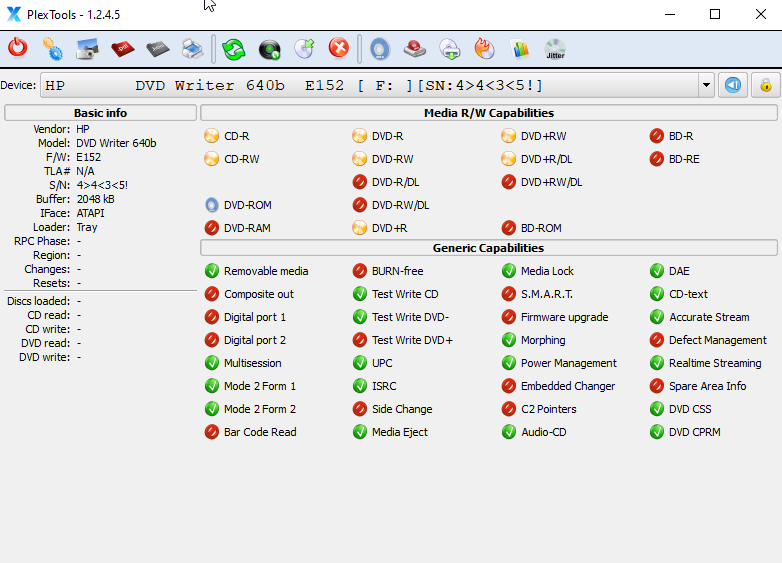Click the Basic info header
Image resolution: width=782 pixels, height=563 pixels.
[100, 113]
